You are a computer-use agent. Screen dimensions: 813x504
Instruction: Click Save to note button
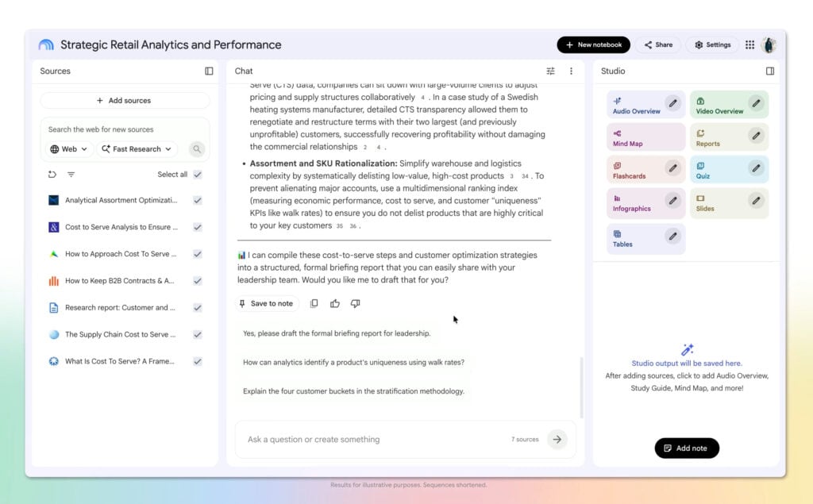coord(266,303)
